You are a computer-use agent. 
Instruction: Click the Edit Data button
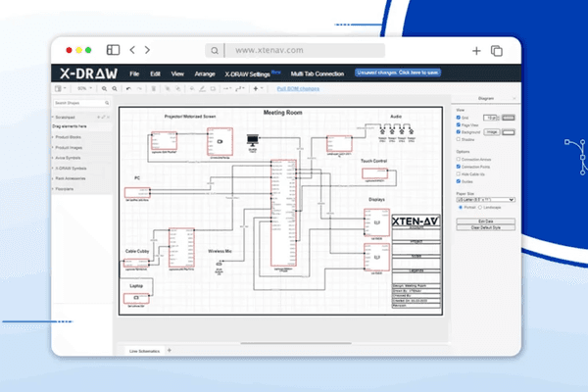(x=486, y=221)
